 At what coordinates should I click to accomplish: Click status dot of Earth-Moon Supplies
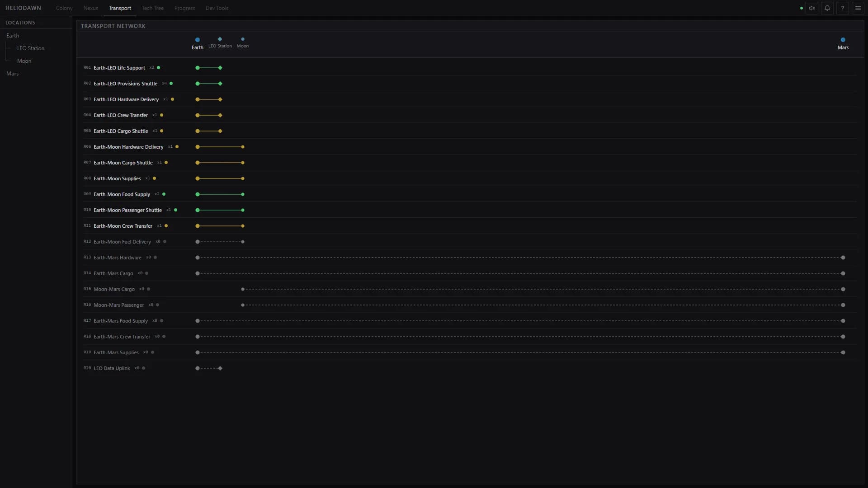(154, 178)
